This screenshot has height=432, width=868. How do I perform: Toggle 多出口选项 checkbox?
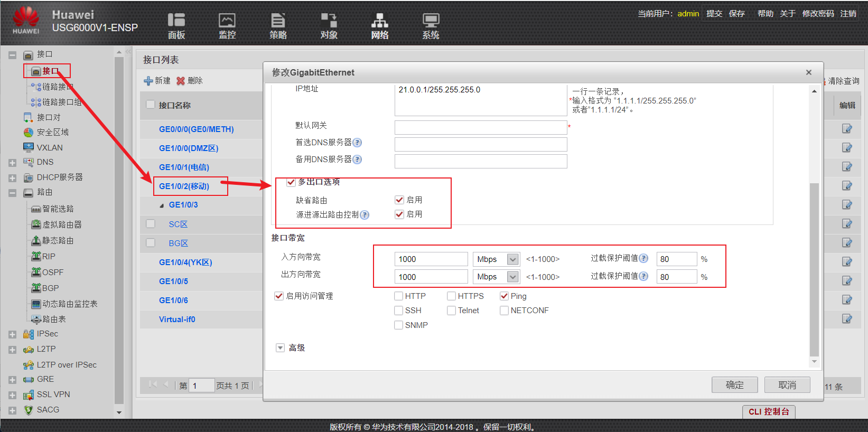291,182
